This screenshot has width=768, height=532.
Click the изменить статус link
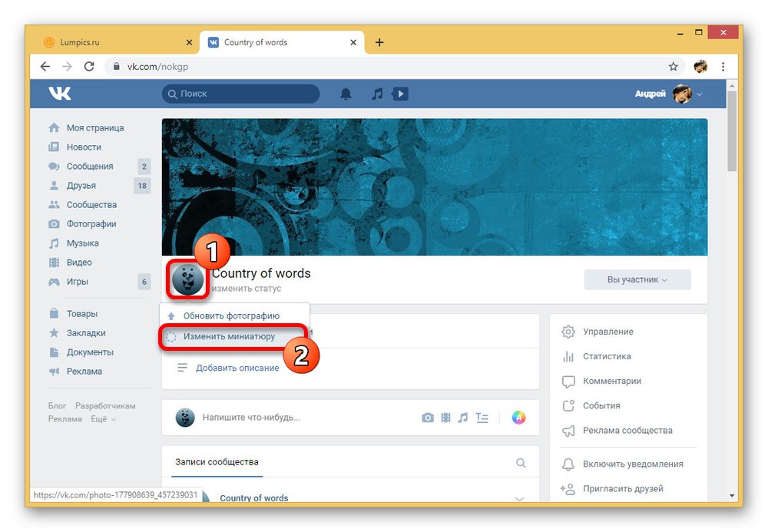(247, 289)
